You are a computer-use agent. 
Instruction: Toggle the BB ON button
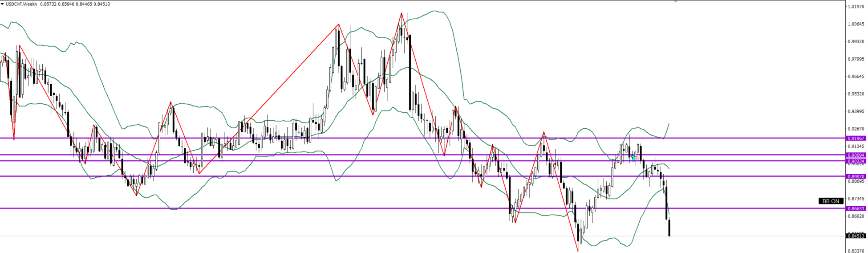[831, 201]
